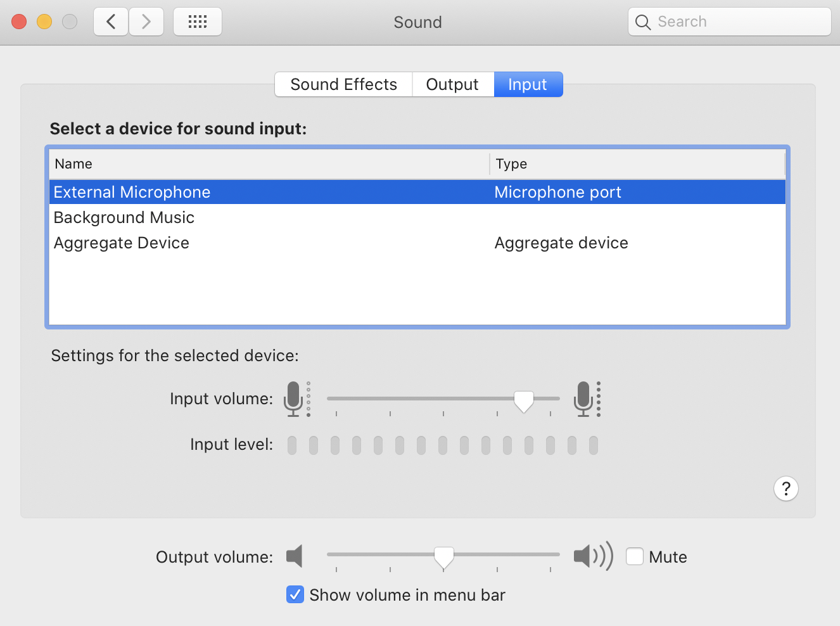This screenshot has height=626, width=840.
Task: Click the back navigation arrow
Action: pyautogui.click(x=111, y=22)
